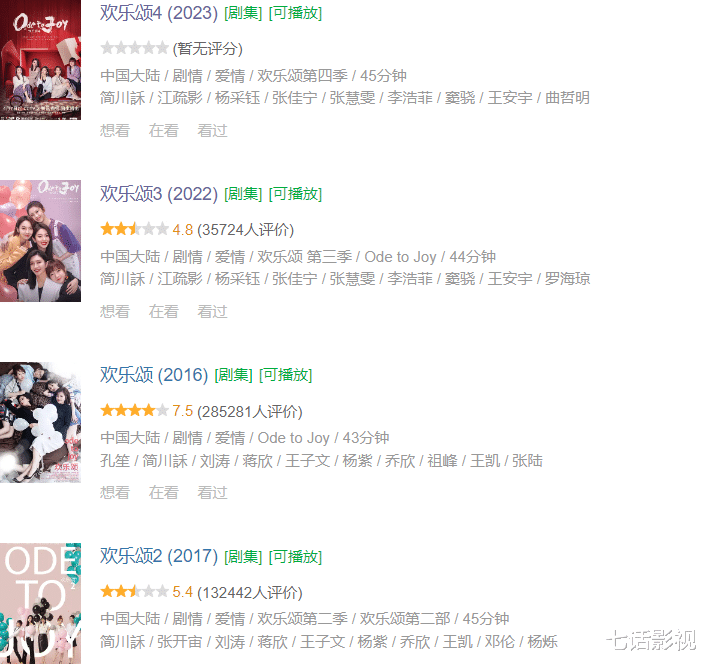Image resolution: width=708 pixels, height=666 pixels.
Task: Click the 欢乐颂3 poster with pink balloons
Action: pos(40,241)
